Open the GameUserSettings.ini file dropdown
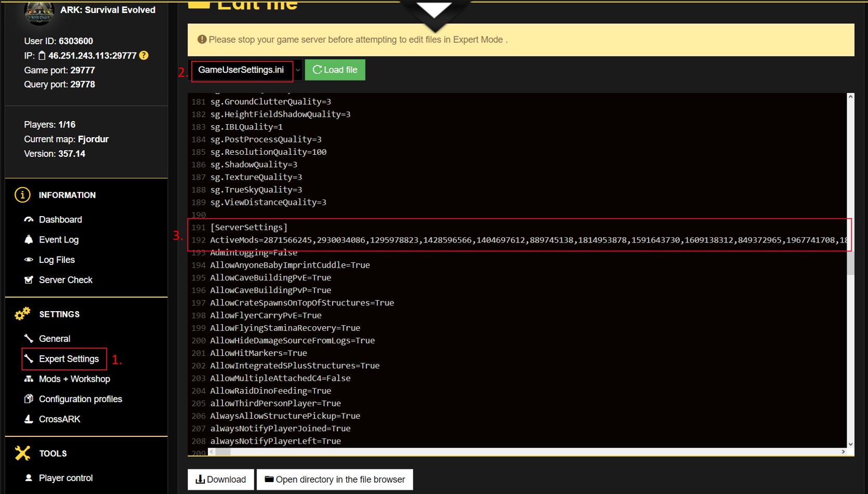Image resolution: width=868 pixels, height=494 pixels. 246,70
